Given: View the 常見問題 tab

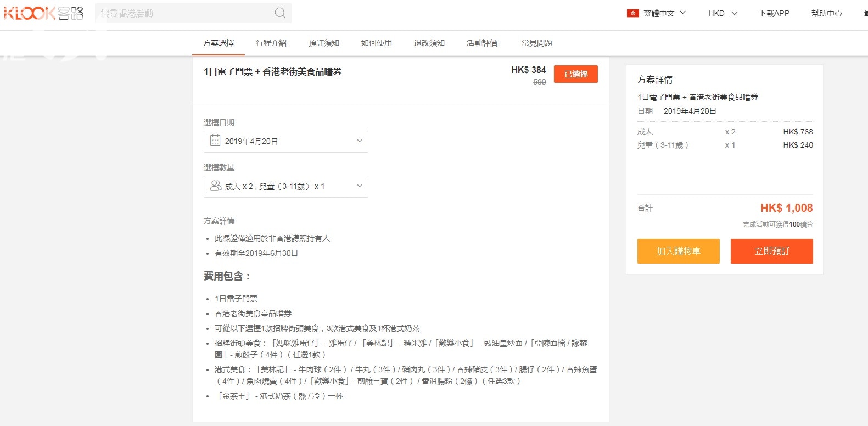Looking at the screenshot, I should pyautogui.click(x=537, y=43).
